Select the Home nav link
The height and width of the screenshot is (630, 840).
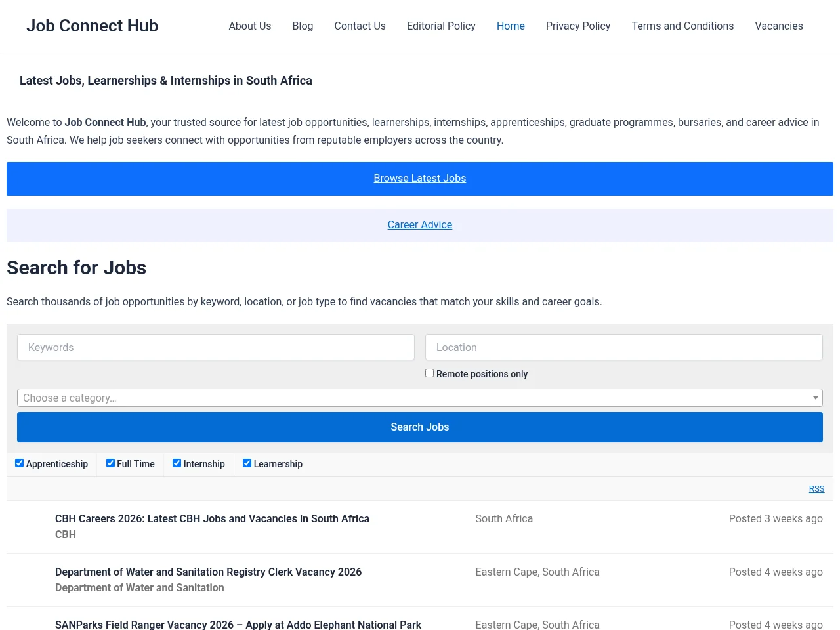(x=511, y=26)
